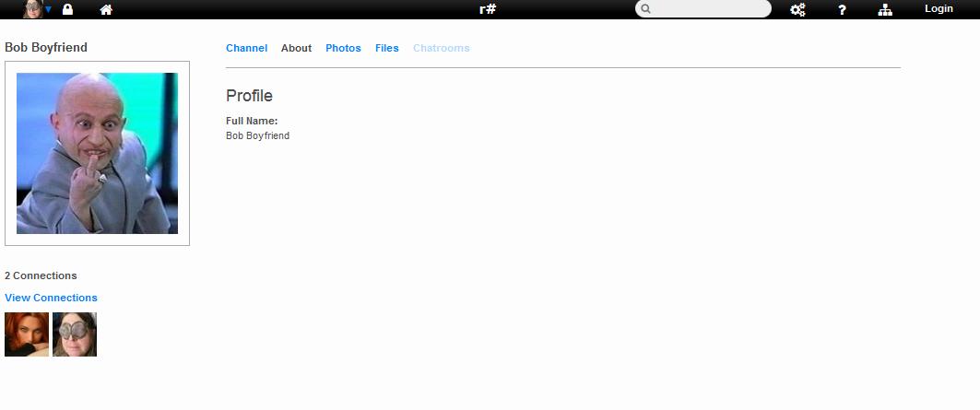Switch to the Channel tab
Viewport: 980px width, 410px height.
click(246, 48)
